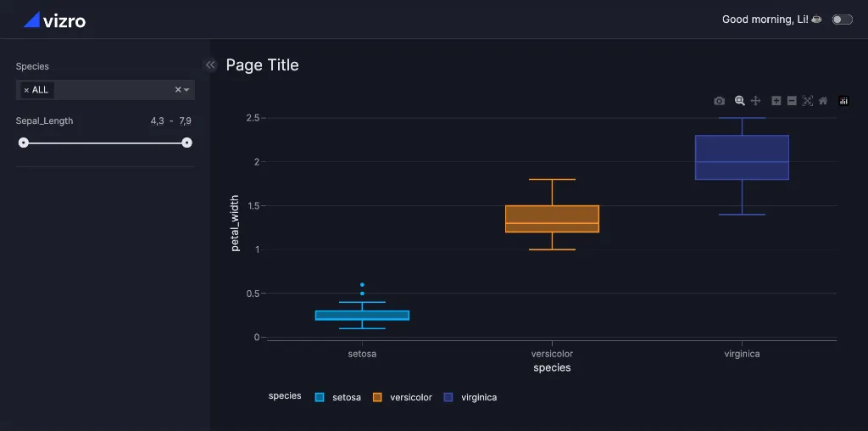Download plot as PNG with camera icon
The width and height of the screenshot is (868, 431).
tap(719, 101)
